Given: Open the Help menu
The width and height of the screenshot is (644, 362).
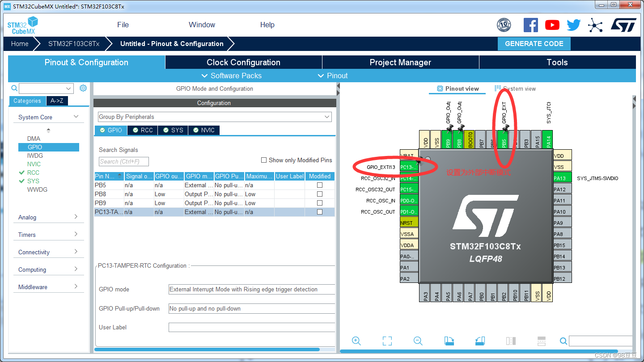Looking at the screenshot, I should (x=267, y=25).
